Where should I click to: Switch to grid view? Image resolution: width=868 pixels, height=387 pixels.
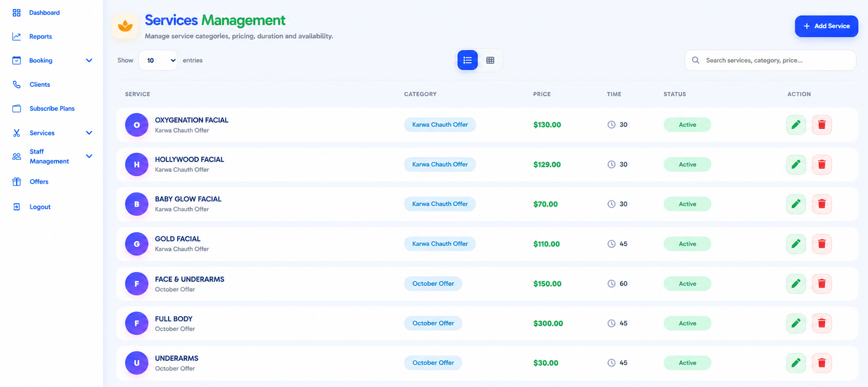[x=490, y=60]
